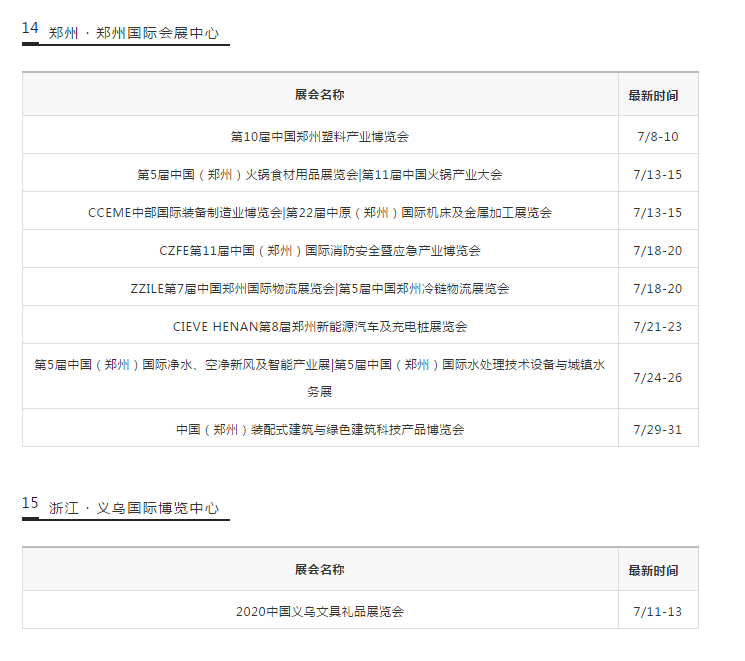This screenshot has width=745, height=661.
Task: Click the 展会名称 header in Yiwu table
Action: tap(319, 569)
